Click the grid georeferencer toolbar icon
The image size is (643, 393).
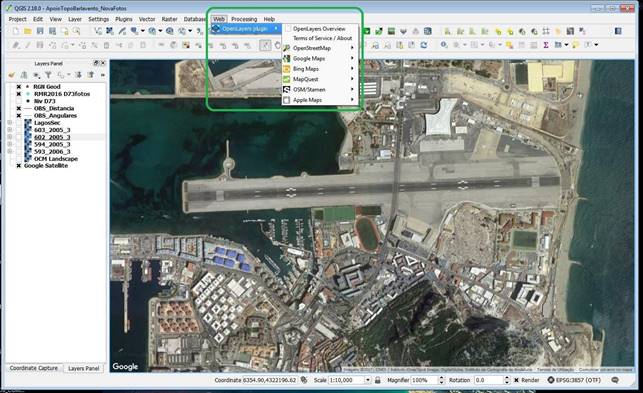point(546,31)
